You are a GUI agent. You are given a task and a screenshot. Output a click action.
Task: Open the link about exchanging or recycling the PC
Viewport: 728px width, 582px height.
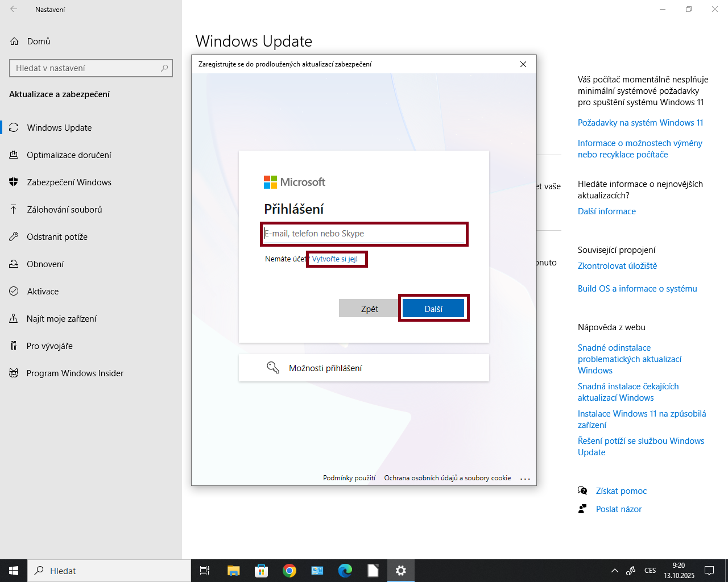(640, 149)
